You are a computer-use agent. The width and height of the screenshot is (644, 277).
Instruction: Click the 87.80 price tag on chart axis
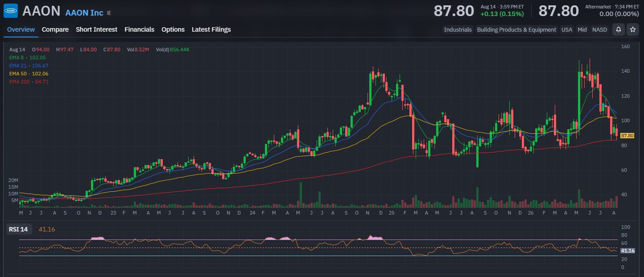[627, 135]
